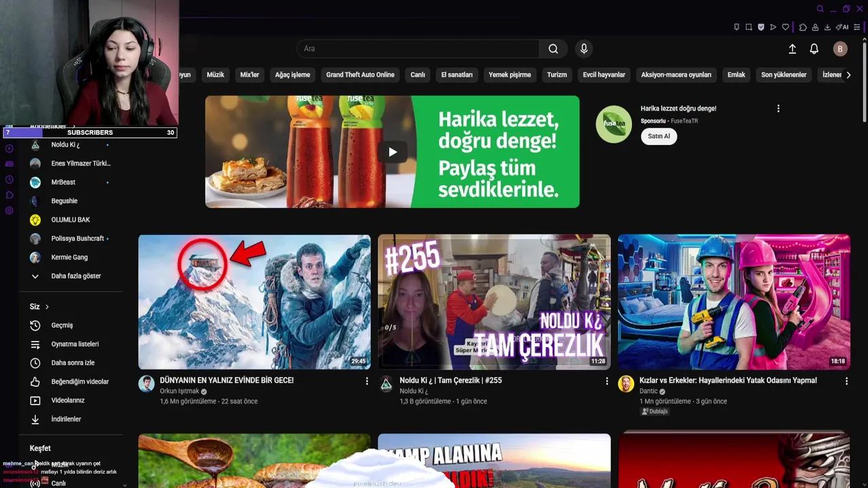The height and width of the screenshot is (488, 868).
Task: Open the #255 Tam Çerezlik thumbnail
Action: tap(494, 302)
